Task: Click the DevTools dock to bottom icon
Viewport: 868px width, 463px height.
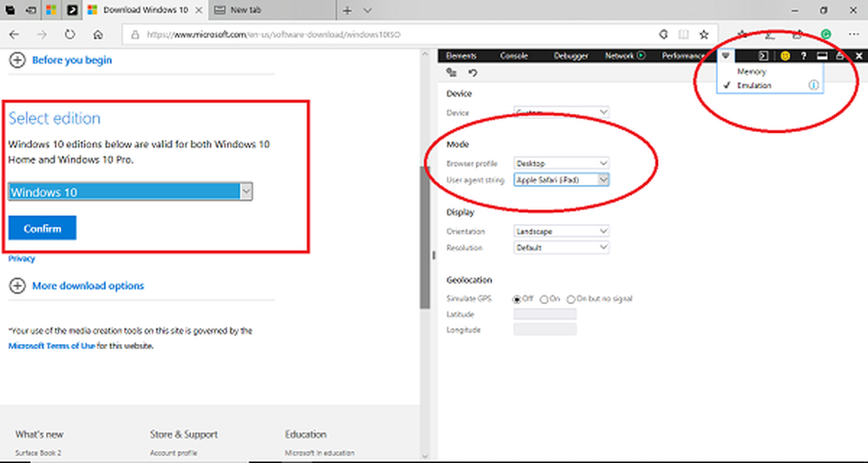Action: (x=823, y=56)
